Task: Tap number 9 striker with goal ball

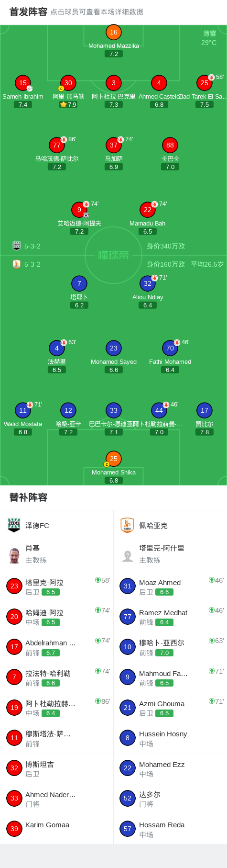Action: pyautogui.click(x=79, y=210)
